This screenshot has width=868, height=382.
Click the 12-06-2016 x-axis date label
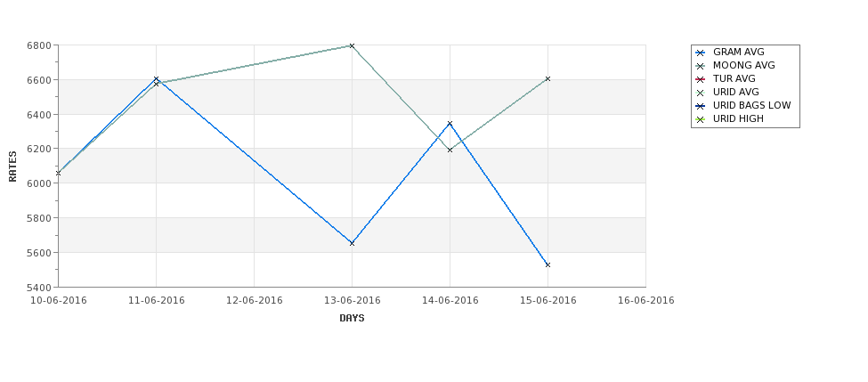click(x=254, y=301)
